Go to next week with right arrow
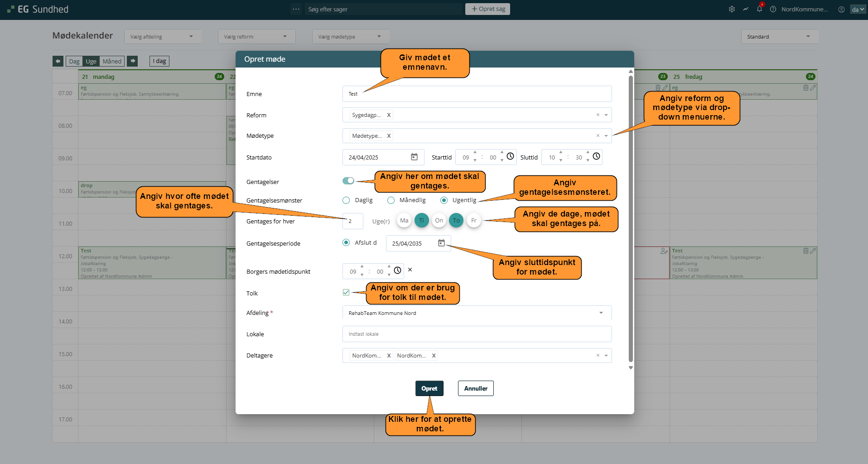868x464 pixels. pos(132,61)
